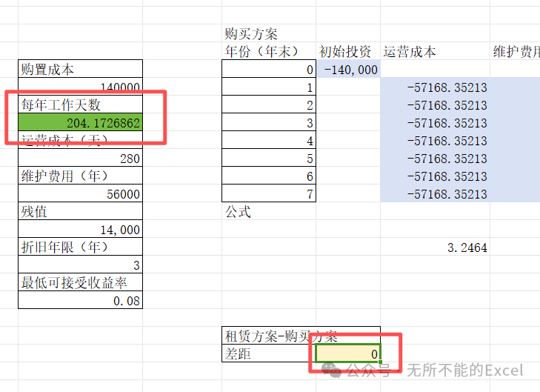The height and width of the screenshot is (392, 540).
Task: Select the 280 daily operating cost value
Action: click(80, 158)
